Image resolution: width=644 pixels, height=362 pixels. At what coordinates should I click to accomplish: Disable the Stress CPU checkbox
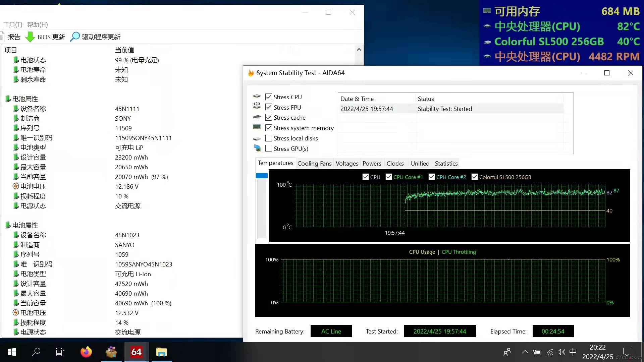point(268,97)
